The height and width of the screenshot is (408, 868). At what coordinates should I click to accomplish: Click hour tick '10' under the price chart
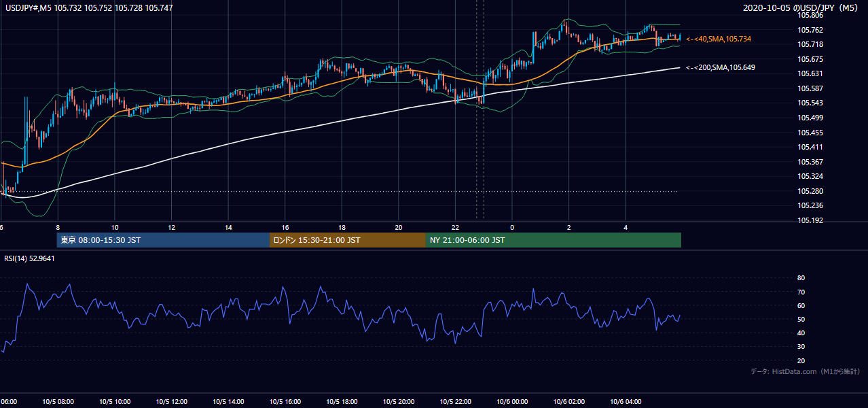coord(115,227)
